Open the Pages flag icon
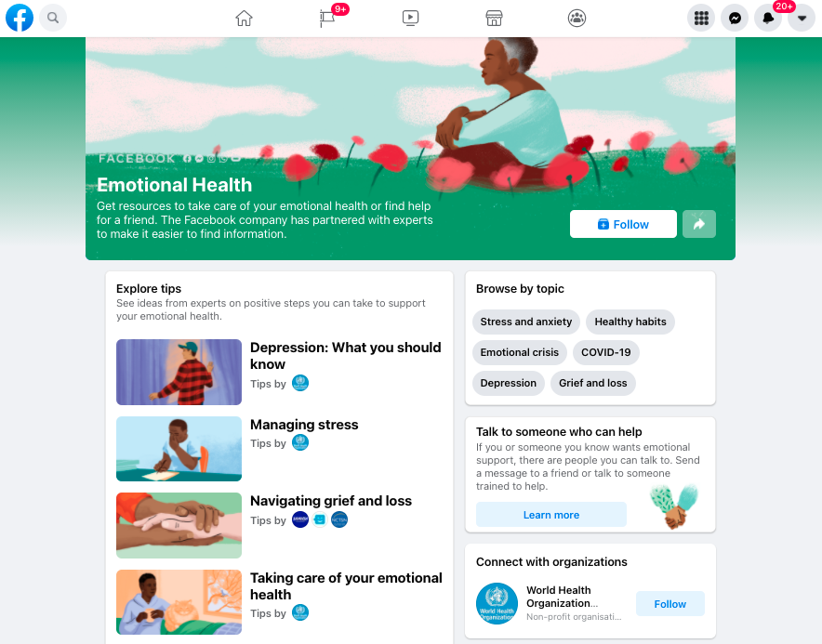Image resolution: width=822 pixels, height=644 pixels. coord(327,19)
